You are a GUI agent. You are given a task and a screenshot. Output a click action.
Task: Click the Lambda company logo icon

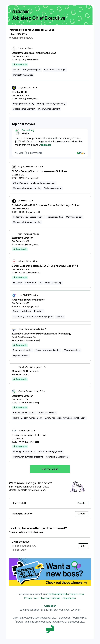[14, 48]
